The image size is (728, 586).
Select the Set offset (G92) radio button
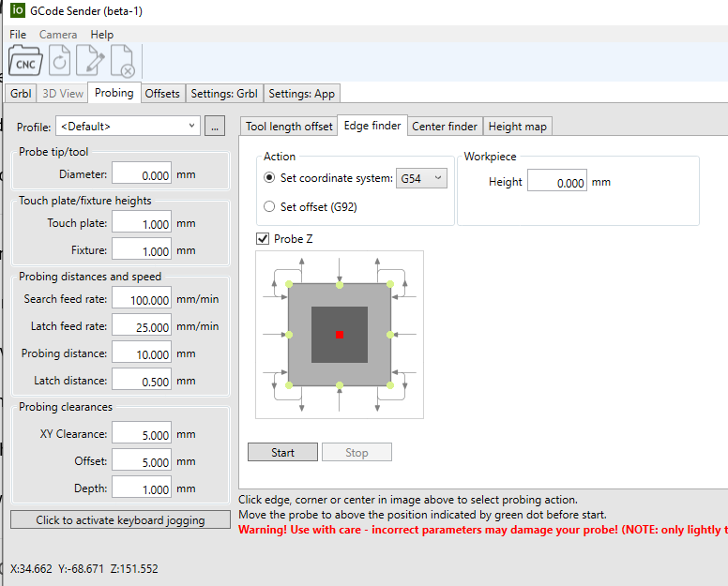[x=270, y=207]
